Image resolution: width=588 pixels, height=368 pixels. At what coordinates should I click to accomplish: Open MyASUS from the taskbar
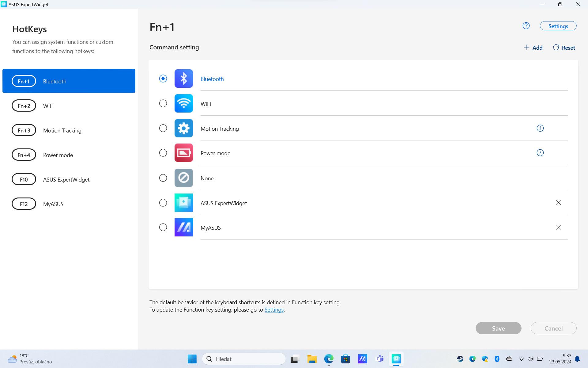pyautogui.click(x=362, y=359)
